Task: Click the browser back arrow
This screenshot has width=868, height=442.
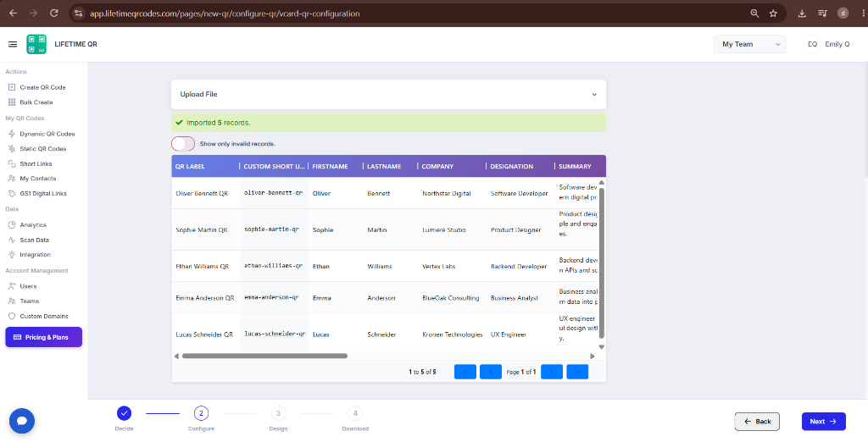Action: pyautogui.click(x=14, y=14)
